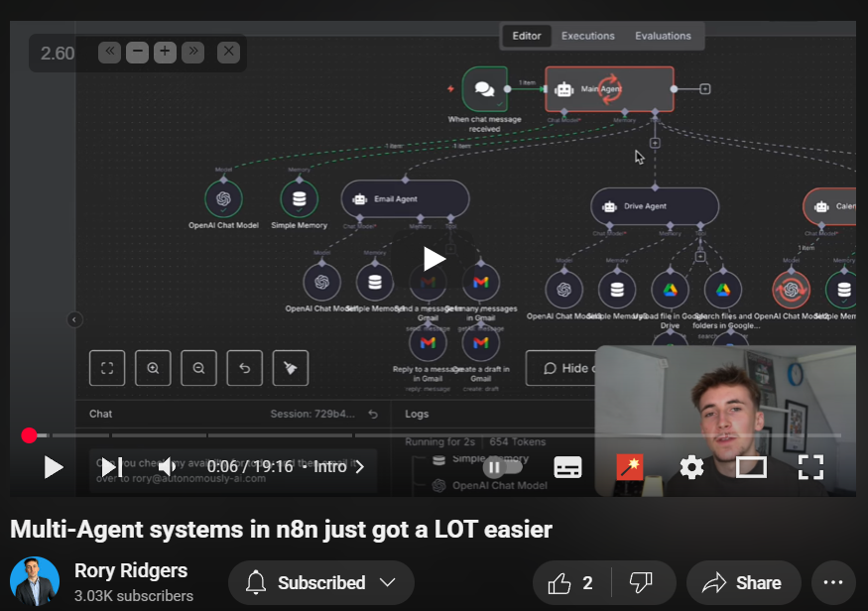Click the plus connector below the Main Agent Tool port
Viewport: 868px width, 611px height.
pyautogui.click(x=655, y=144)
